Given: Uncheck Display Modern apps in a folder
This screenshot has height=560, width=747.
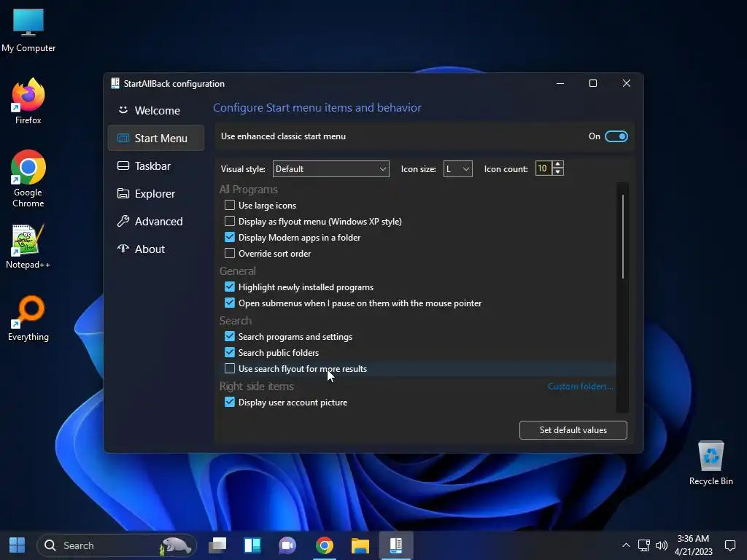Looking at the screenshot, I should [x=230, y=237].
